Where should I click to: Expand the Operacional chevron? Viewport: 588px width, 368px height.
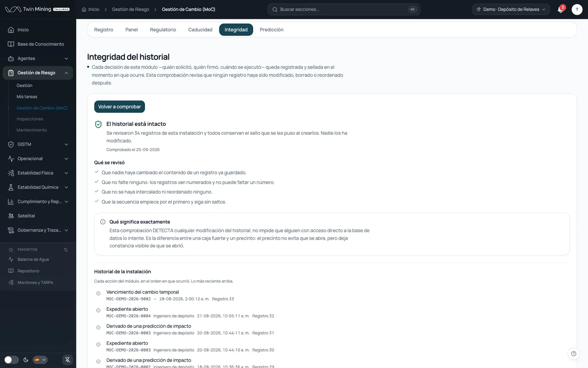tap(66, 159)
